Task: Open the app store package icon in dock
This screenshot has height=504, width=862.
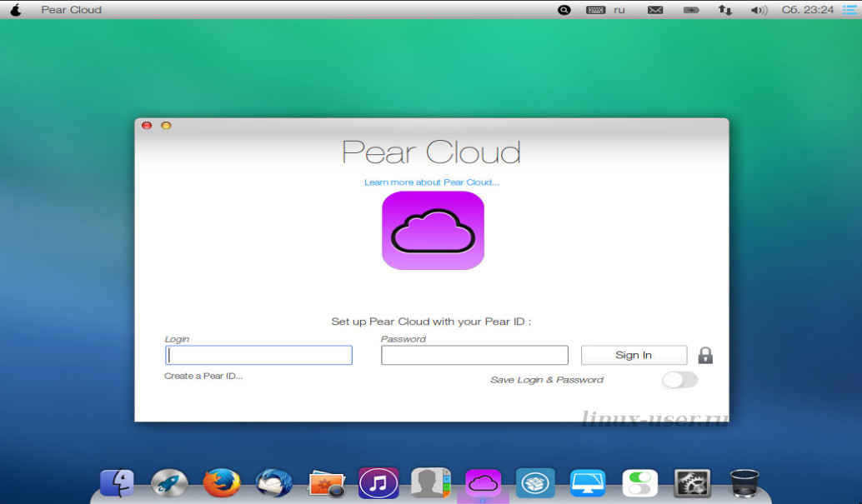Action: 535,483
